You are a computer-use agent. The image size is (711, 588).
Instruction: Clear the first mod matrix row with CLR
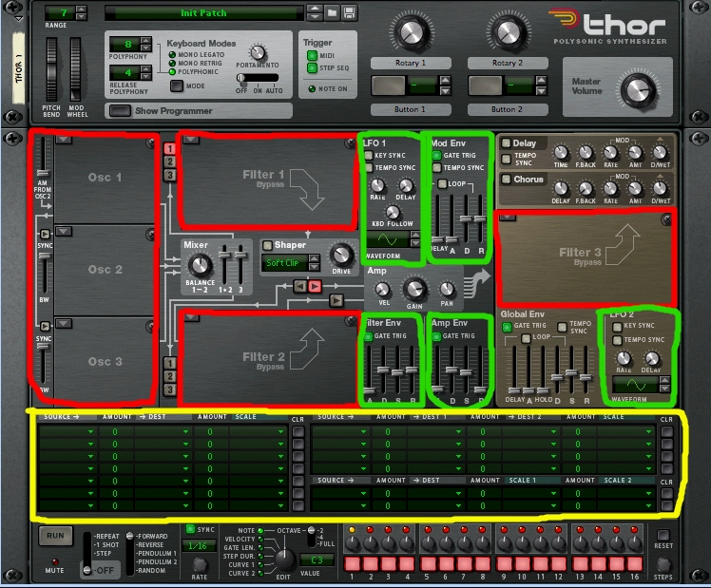(298, 431)
